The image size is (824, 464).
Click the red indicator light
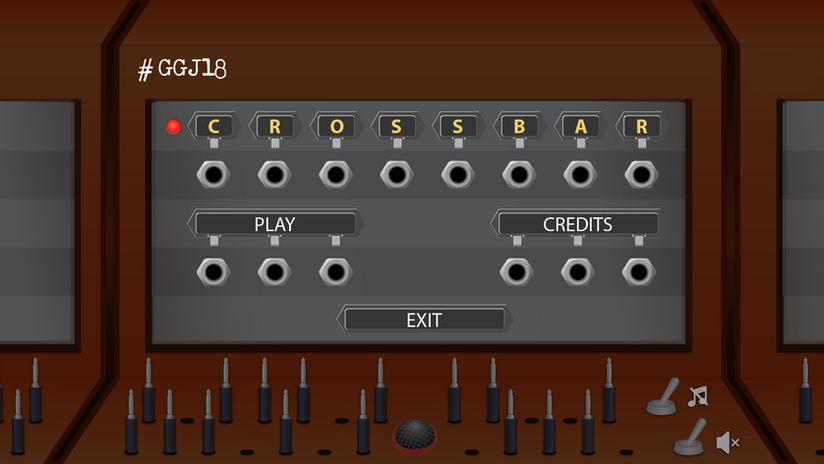pyautogui.click(x=173, y=127)
